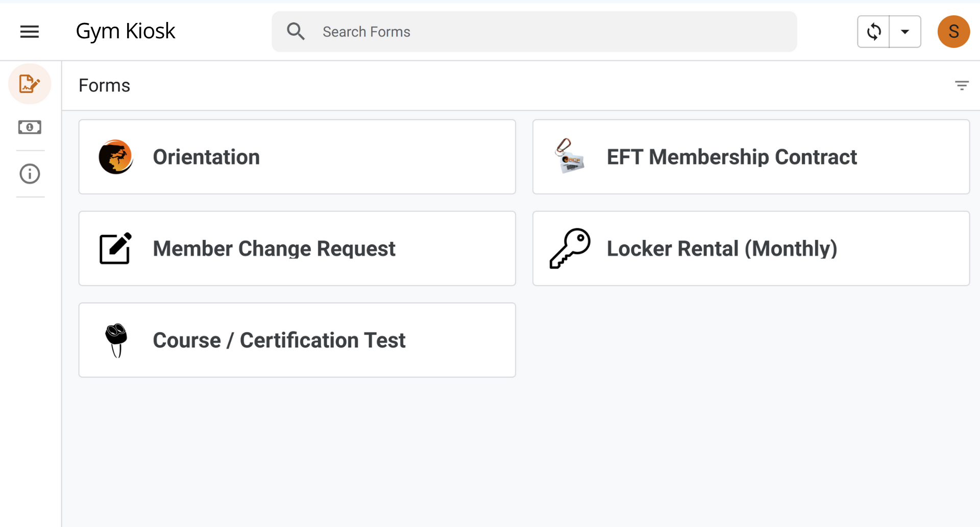Open the hamburger navigation menu
The image size is (980, 527).
click(30, 32)
